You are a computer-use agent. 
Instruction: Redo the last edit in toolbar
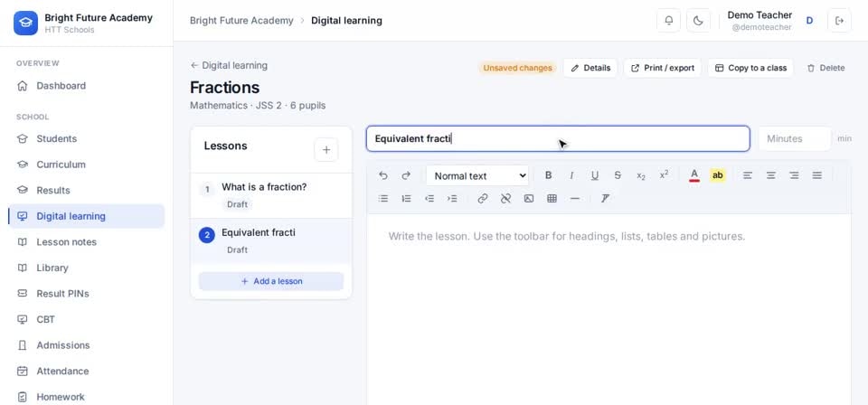(406, 175)
